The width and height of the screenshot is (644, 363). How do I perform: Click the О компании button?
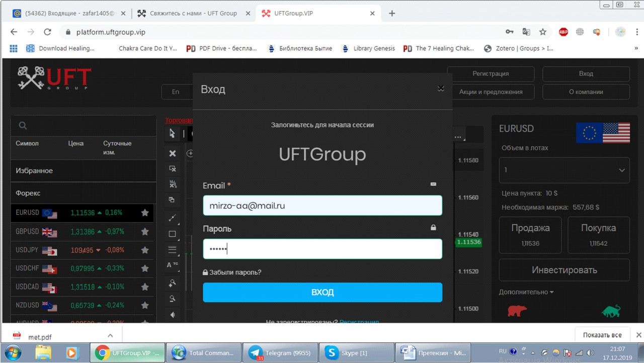tap(586, 92)
